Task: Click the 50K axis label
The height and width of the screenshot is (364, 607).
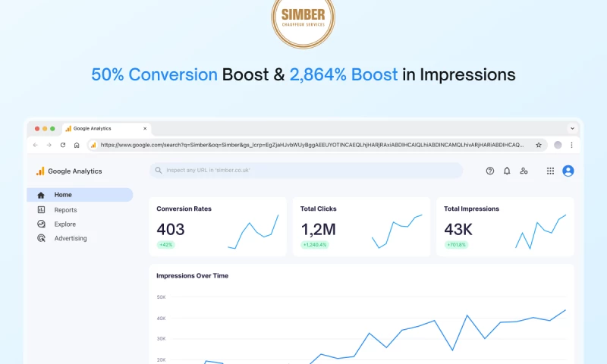Action: tap(161, 297)
